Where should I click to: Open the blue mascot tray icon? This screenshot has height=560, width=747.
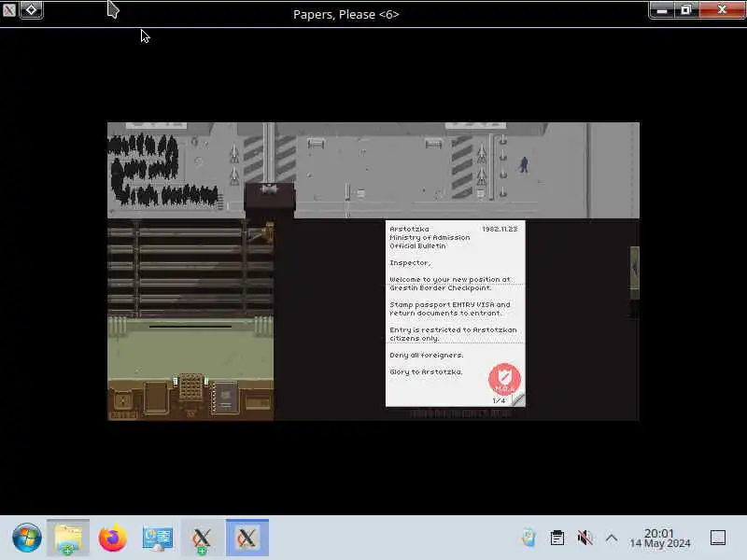[529, 538]
